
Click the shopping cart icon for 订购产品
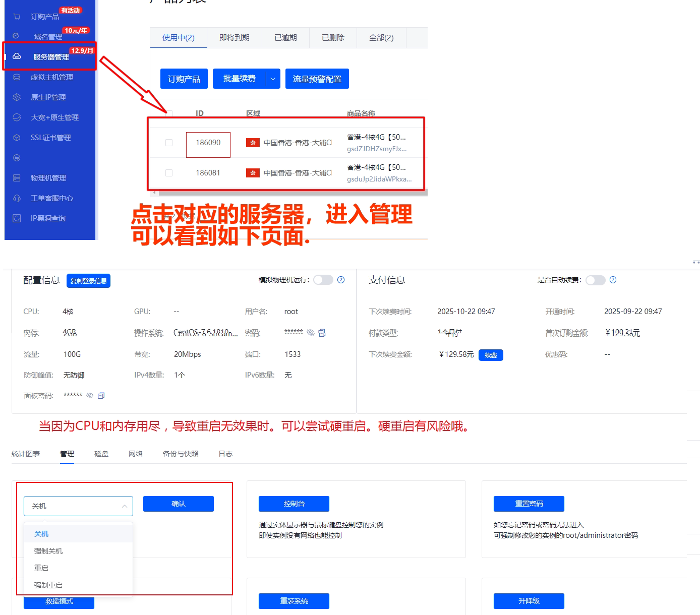tap(17, 17)
